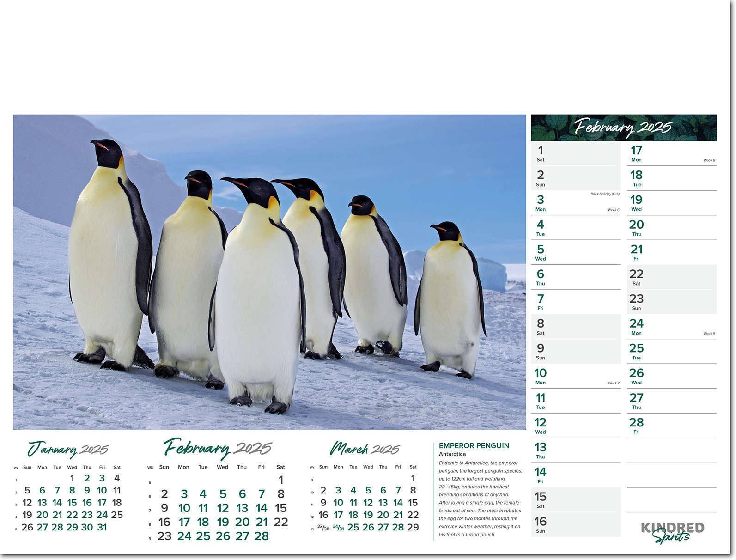Screen dimensions: 736x560
Task: Click 1 in the large February calendar grid
Action: pyautogui.click(x=281, y=480)
